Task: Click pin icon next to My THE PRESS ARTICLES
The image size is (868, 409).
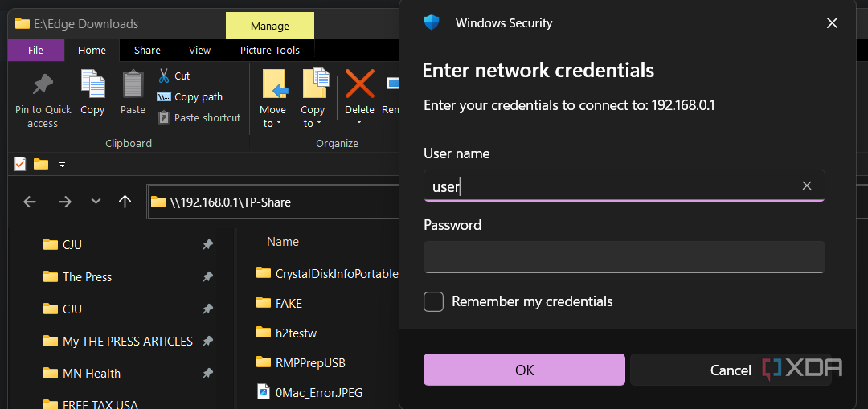Action: click(207, 342)
